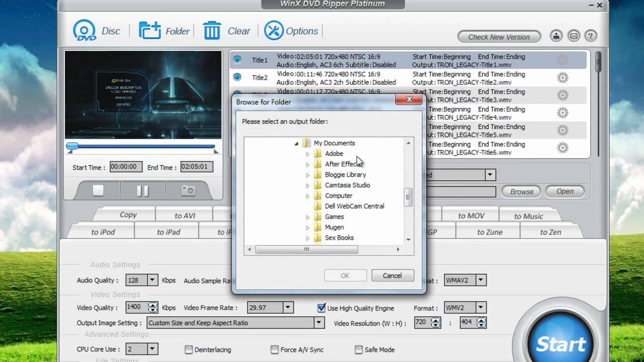Open WMV2 video format dropdown
The width and height of the screenshot is (644, 362).
coord(481,307)
